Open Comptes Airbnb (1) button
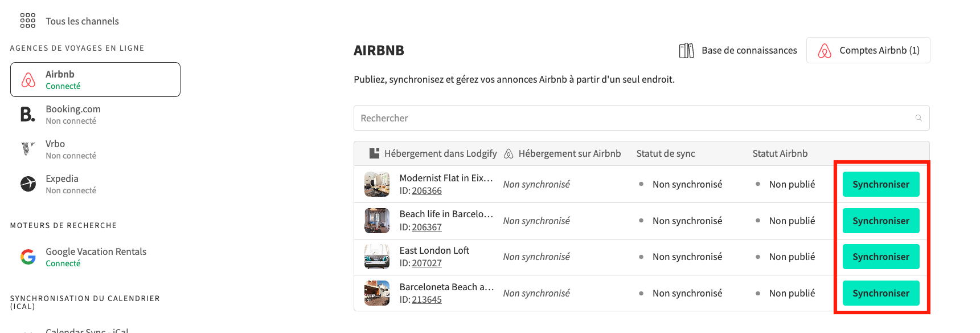This screenshot has width=980, height=333. click(x=868, y=50)
